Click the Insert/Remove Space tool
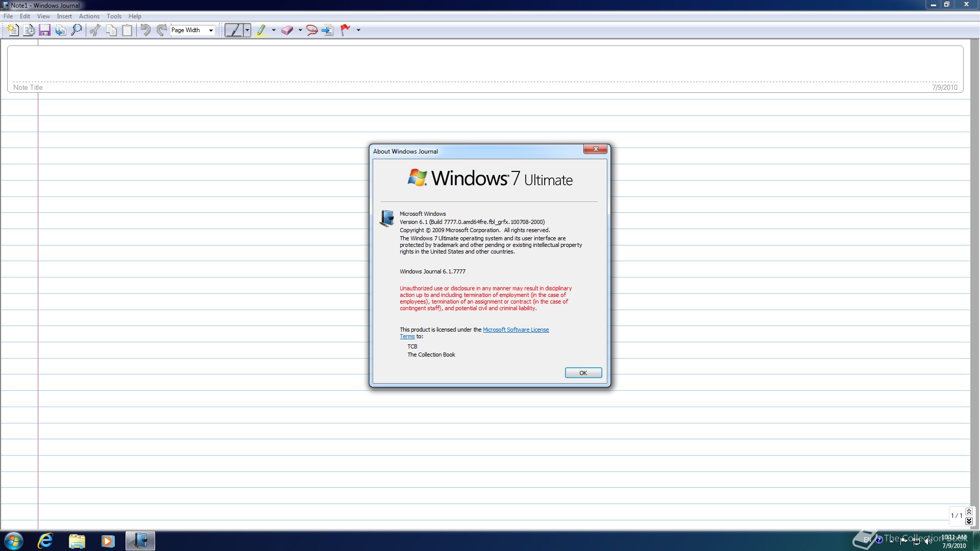This screenshot has height=551, width=980. [328, 30]
